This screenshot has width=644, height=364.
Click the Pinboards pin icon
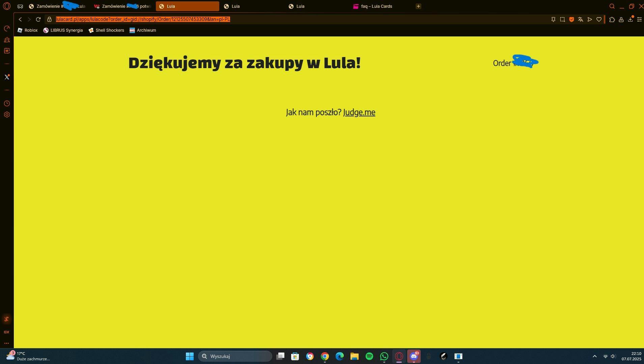click(553, 20)
